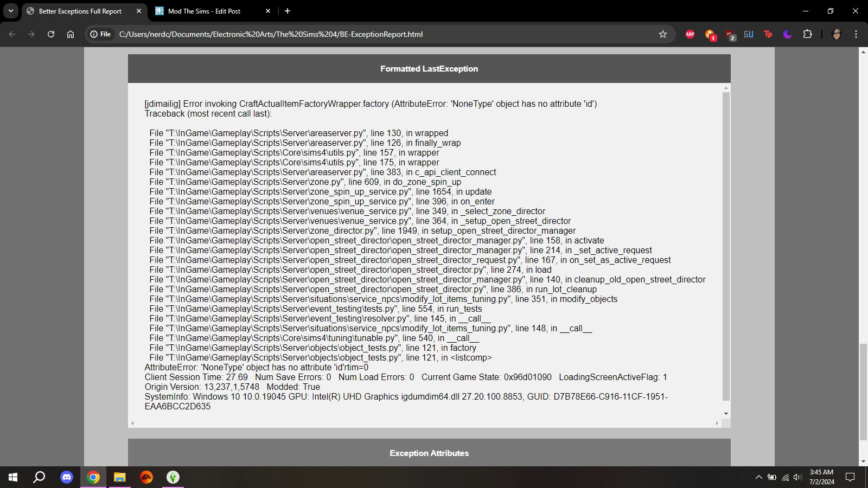Open the Chrome three-dot menu
Viewport: 868px width, 488px height.
[x=856, y=34]
